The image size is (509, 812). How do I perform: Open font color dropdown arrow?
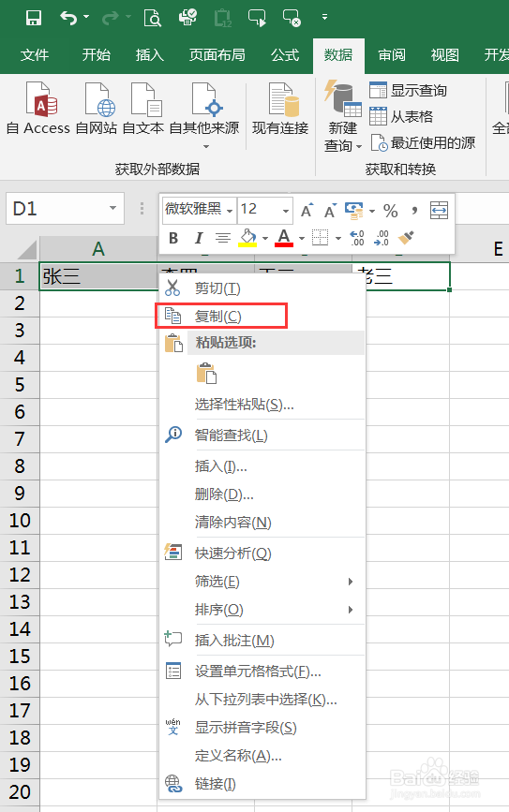coord(302,238)
